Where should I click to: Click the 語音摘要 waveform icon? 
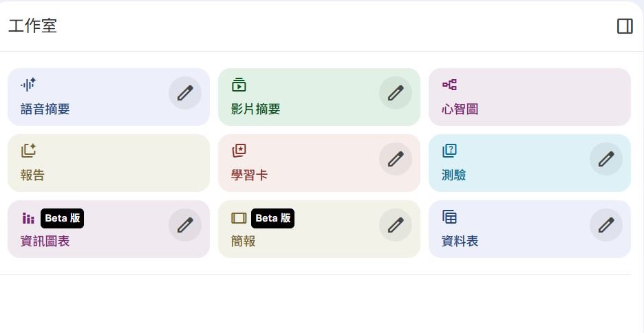(x=28, y=85)
